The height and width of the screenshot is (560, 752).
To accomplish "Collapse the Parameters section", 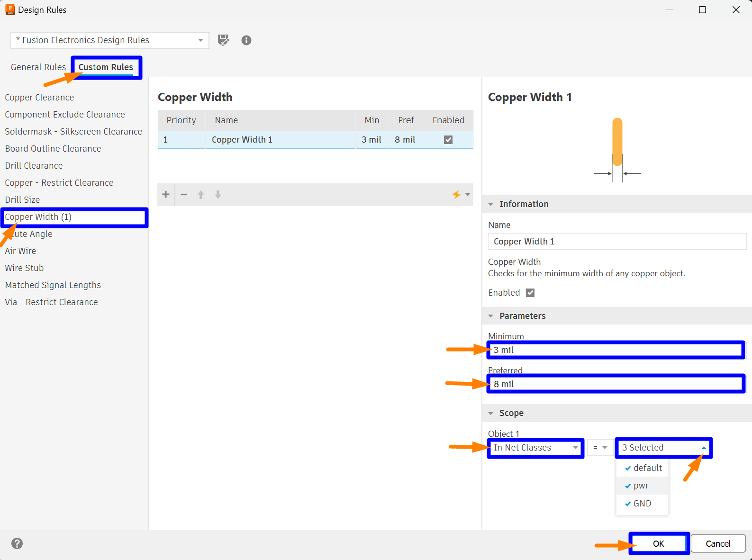I will [491, 316].
